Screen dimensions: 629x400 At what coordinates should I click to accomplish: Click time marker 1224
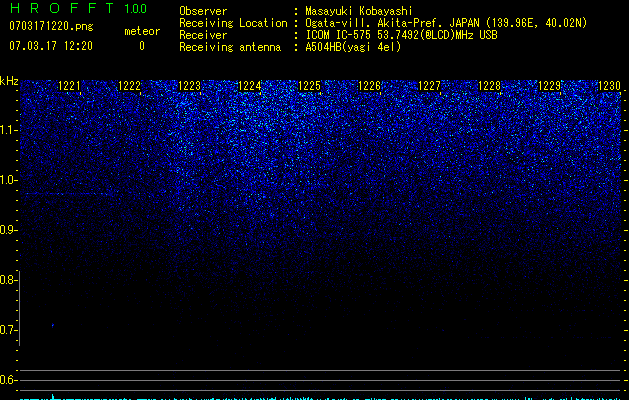pos(250,86)
